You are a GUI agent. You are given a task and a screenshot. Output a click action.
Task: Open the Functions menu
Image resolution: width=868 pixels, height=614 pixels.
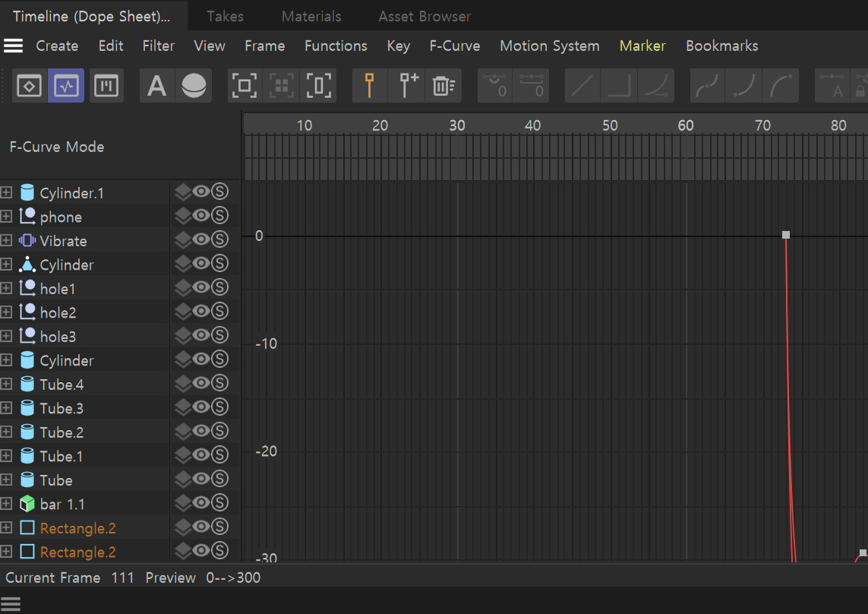tap(336, 46)
